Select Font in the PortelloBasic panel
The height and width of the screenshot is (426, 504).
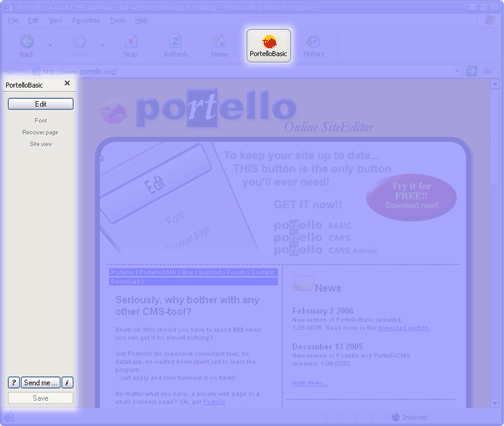point(41,120)
